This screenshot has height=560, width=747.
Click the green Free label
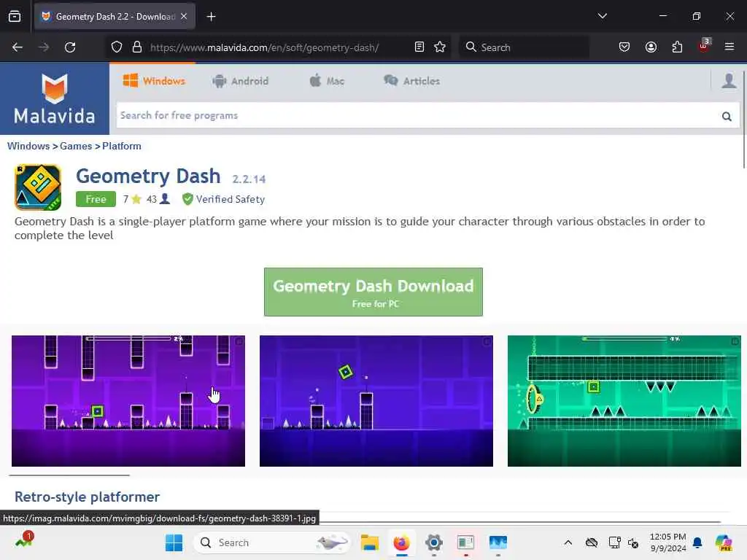pyautogui.click(x=96, y=199)
